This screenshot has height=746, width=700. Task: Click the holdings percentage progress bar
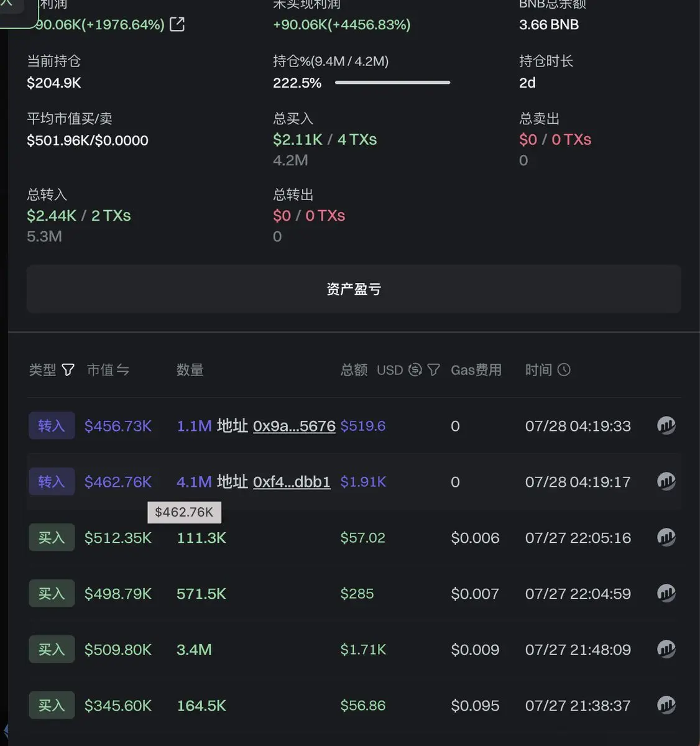coord(392,82)
